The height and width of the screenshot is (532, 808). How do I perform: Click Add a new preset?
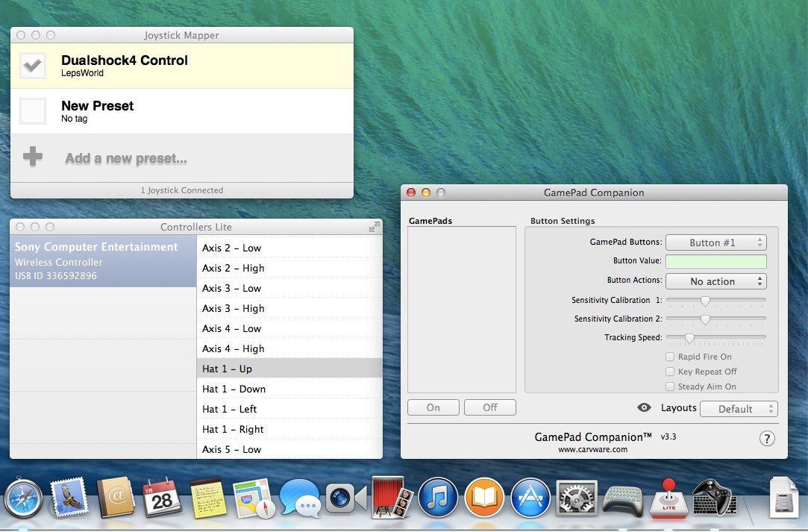pos(126,158)
